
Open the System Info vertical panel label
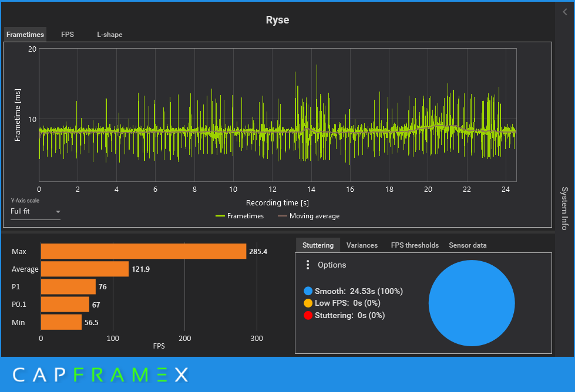564,208
